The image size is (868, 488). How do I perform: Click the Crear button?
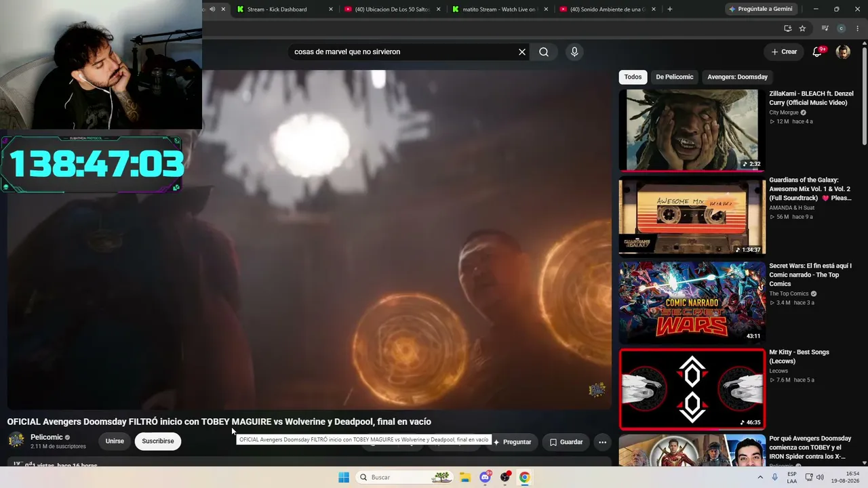click(783, 52)
